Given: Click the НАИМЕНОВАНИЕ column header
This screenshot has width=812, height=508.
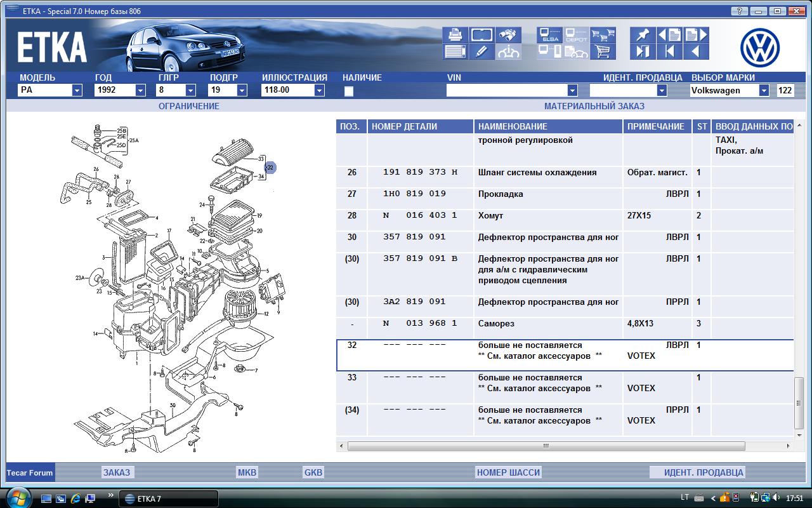Looking at the screenshot, I should coord(548,126).
